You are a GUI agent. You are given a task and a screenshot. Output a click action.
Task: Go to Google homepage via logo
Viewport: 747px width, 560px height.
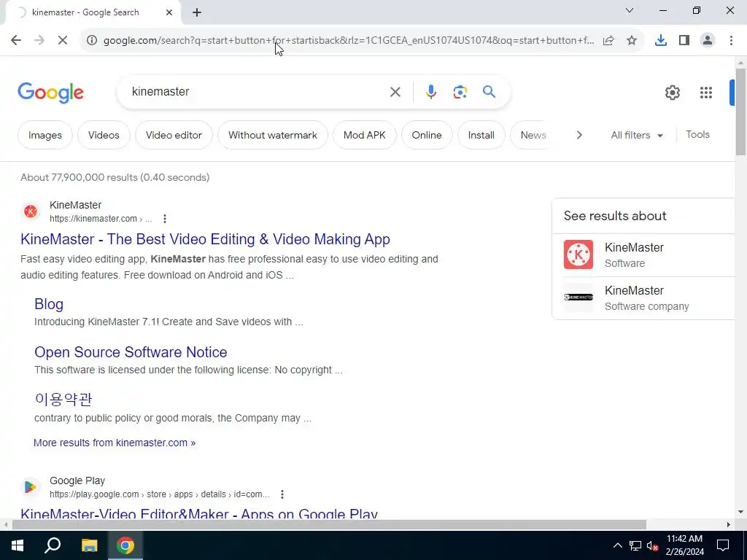50,93
